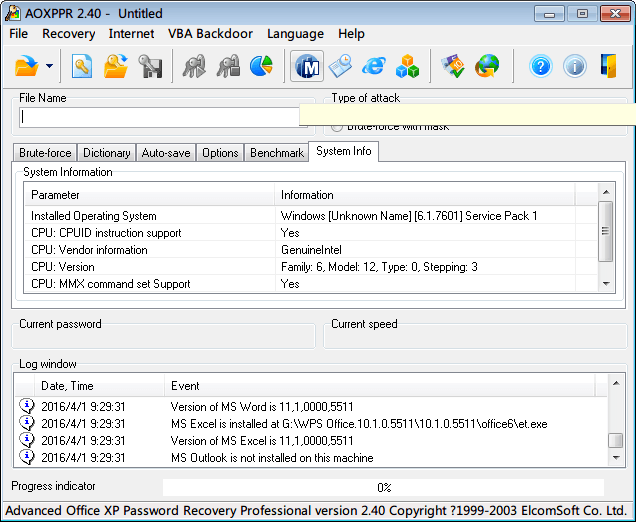The image size is (636, 522).
Task: Select log entry Version of MS Word
Action: (311, 406)
